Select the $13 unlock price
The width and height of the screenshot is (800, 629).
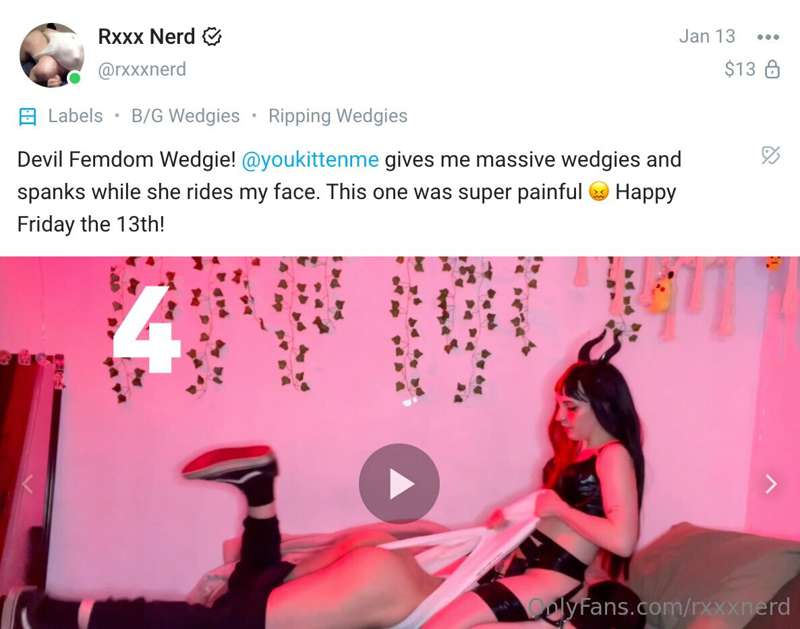[x=740, y=69]
